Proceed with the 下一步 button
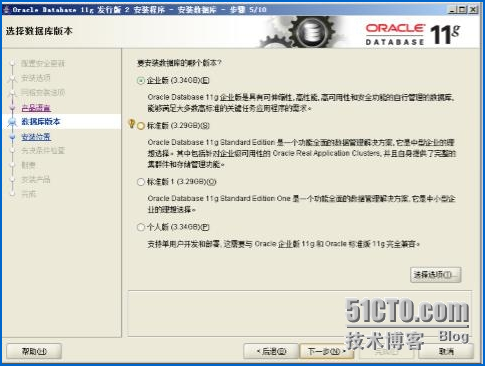This screenshot has width=485, height=366. pyautogui.click(x=326, y=351)
